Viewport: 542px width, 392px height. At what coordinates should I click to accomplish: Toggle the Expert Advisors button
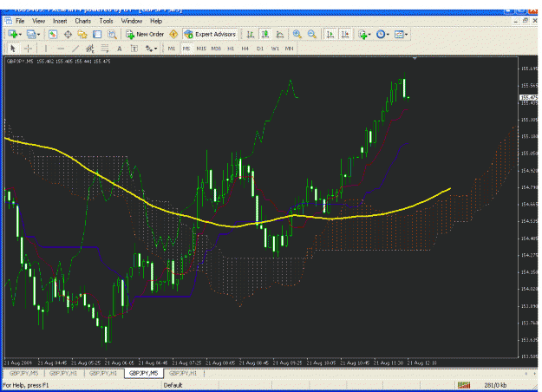(210, 34)
